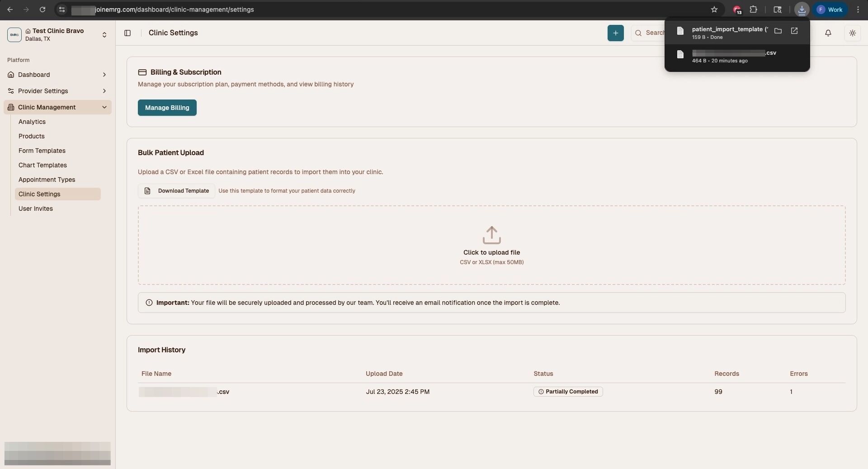868x469 pixels.
Task: Click the upload file drop zone
Action: point(492,245)
